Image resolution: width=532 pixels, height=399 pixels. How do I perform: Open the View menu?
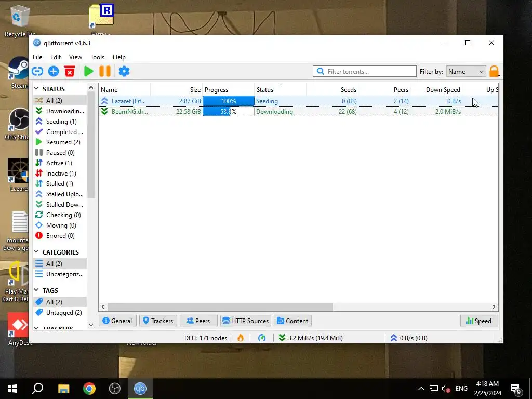click(x=75, y=57)
